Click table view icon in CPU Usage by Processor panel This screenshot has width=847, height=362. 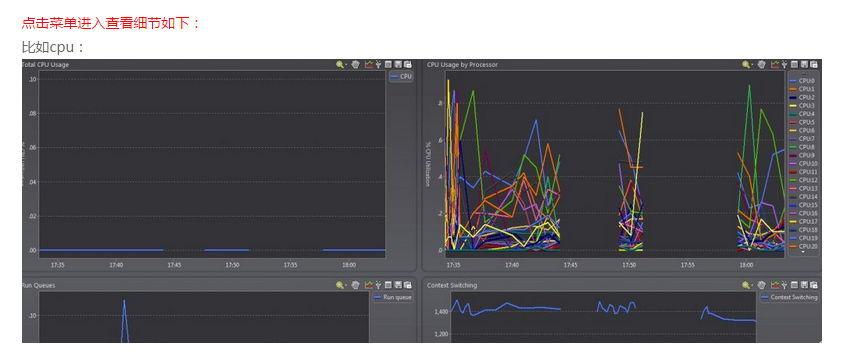click(794, 64)
